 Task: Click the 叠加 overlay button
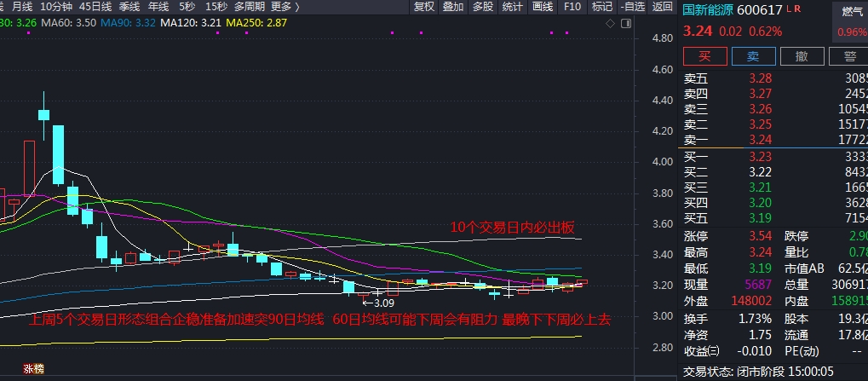453,7
